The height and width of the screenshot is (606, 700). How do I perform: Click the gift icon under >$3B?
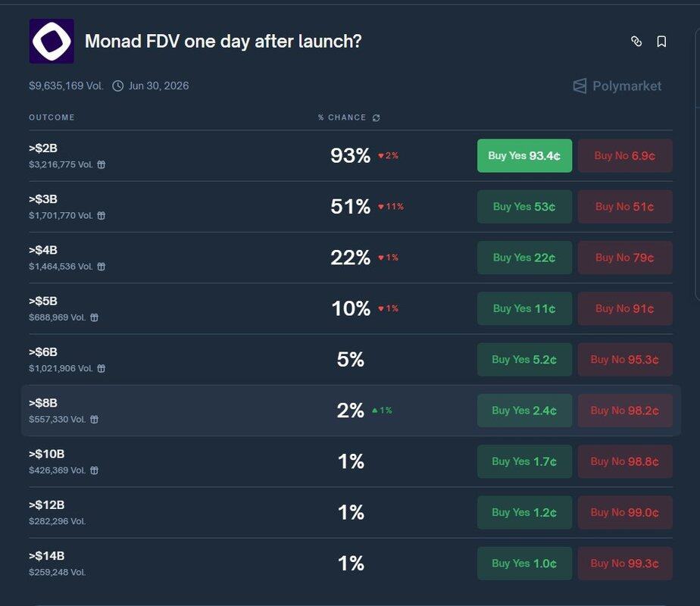[102, 215]
